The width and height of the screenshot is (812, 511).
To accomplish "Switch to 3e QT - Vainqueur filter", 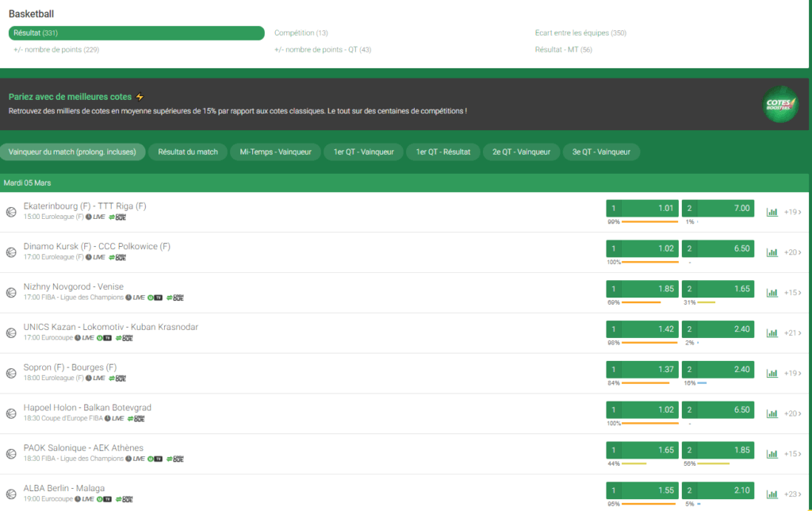I will [x=601, y=152].
